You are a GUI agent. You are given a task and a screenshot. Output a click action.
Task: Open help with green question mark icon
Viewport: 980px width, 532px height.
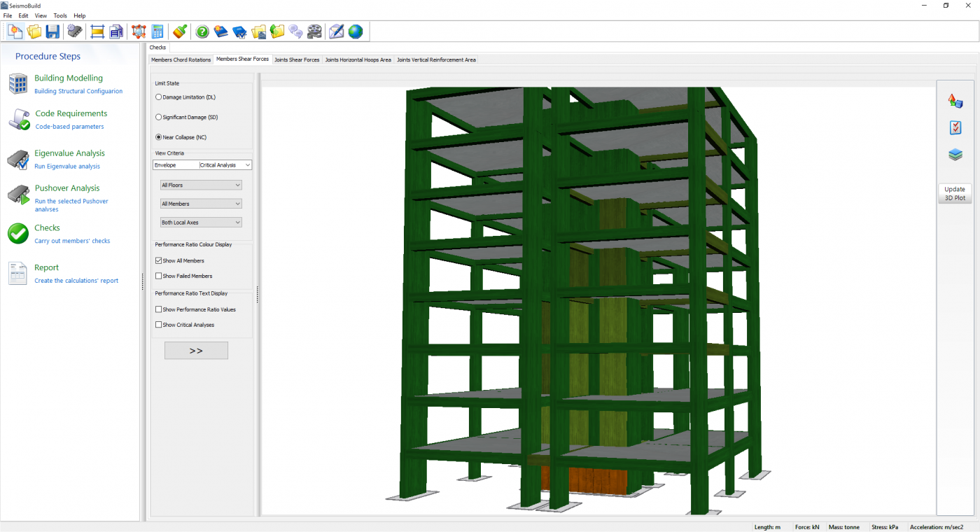pos(202,31)
